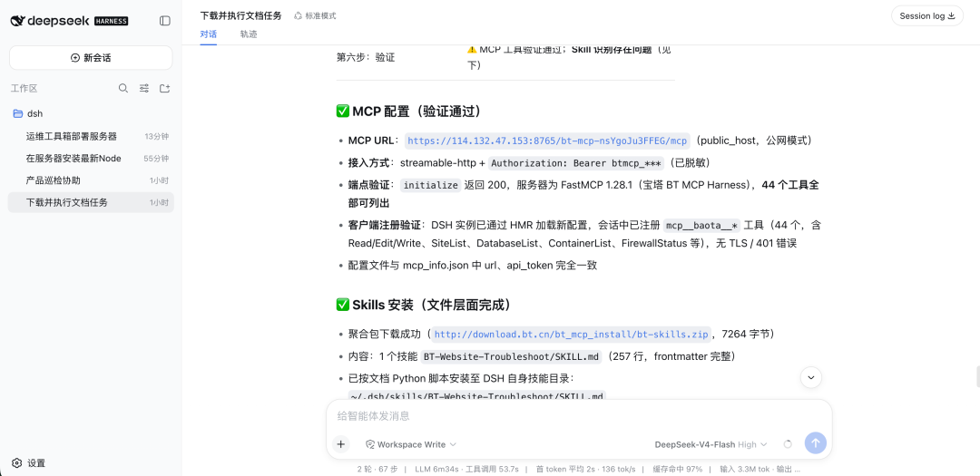Focus the 给智能体发消息 message input
The image size is (980, 476).
point(579,415)
